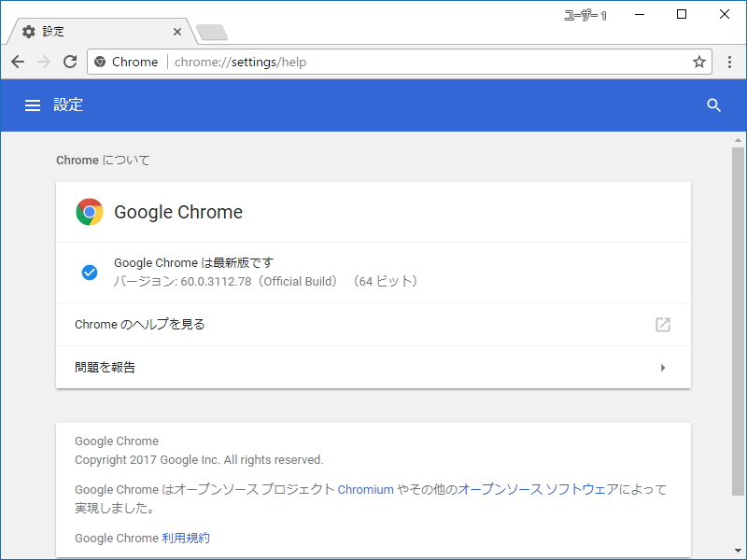Viewport: 747px width, 560px height.
Task: Click the back navigation arrow
Action: coord(18,62)
